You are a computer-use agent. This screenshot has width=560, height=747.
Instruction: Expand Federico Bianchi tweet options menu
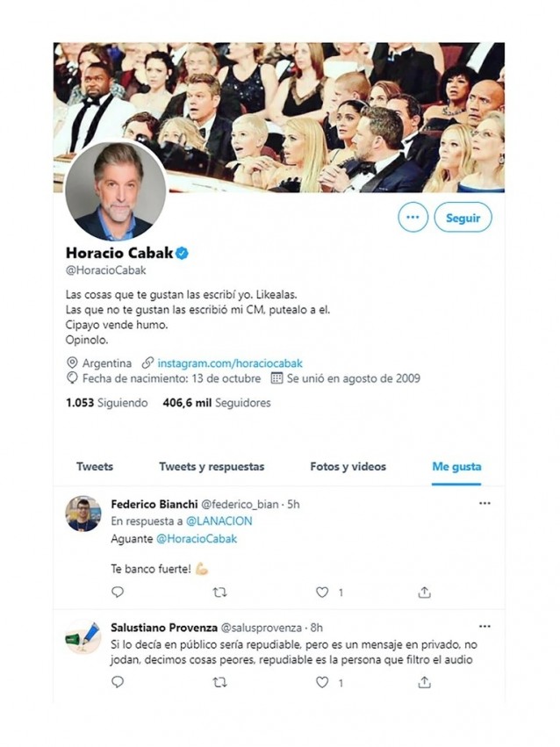pyautogui.click(x=485, y=504)
